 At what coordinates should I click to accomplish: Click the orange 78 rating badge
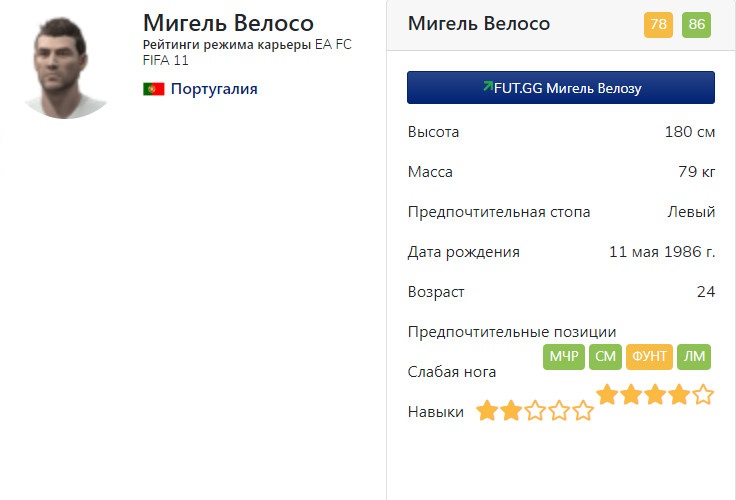point(659,25)
